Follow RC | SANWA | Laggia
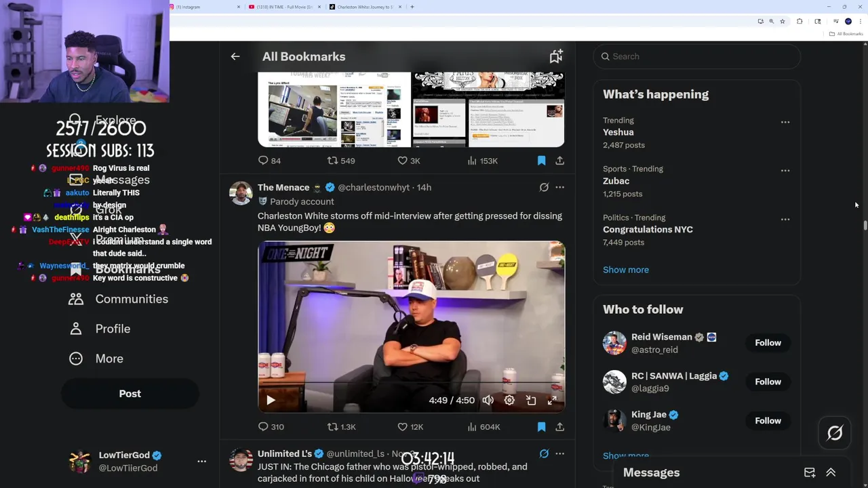This screenshot has height=488, width=868. [x=768, y=382]
